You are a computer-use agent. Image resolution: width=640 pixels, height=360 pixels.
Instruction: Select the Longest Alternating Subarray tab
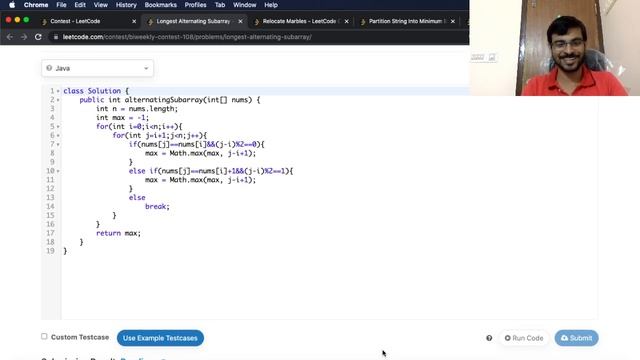pyautogui.click(x=194, y=21)
